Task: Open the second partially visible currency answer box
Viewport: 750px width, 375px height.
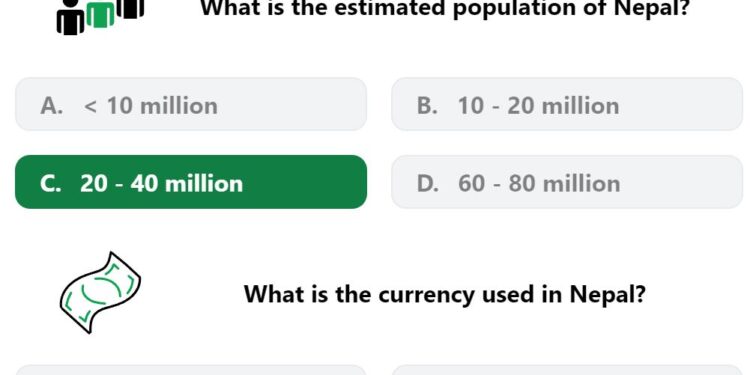Action: click(x=567, y=370)
